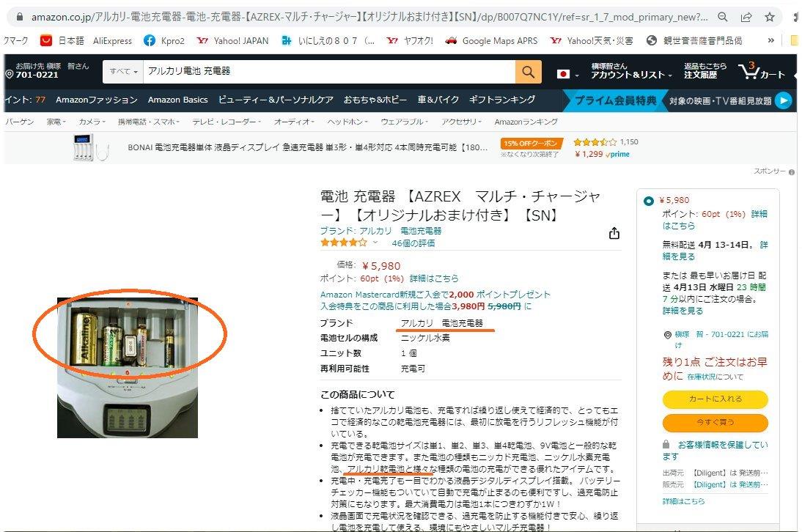Click the browser share icon in address bar
Viewport: 802px width, 532px height.
[746, 17]
